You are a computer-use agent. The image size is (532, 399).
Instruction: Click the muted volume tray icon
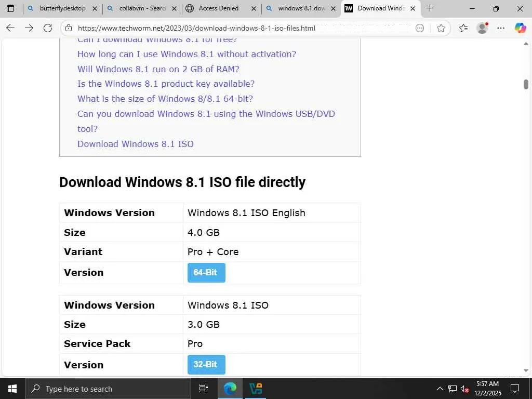pos(464,389)
